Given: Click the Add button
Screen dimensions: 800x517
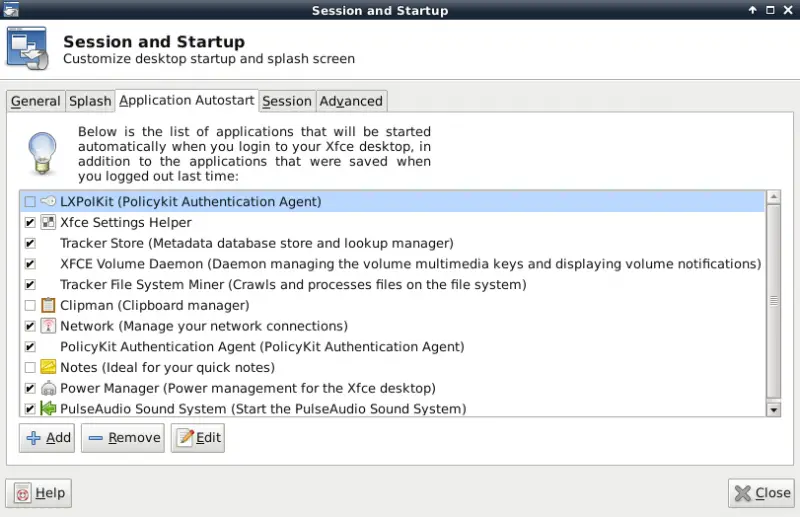Looking at the screenshot, I should pyautogui.click(x=47, y=437).
